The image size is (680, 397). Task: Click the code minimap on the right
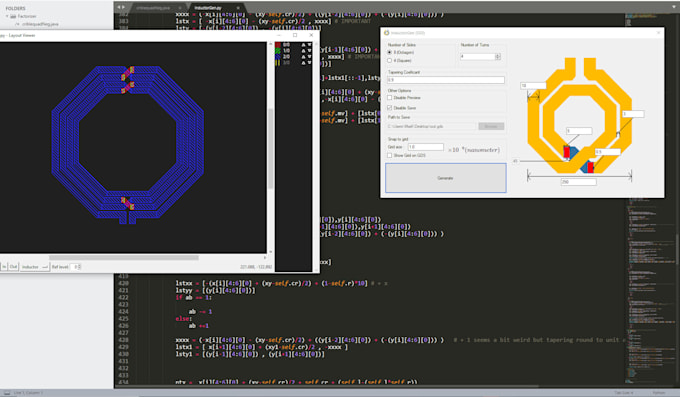coord(649,200)
